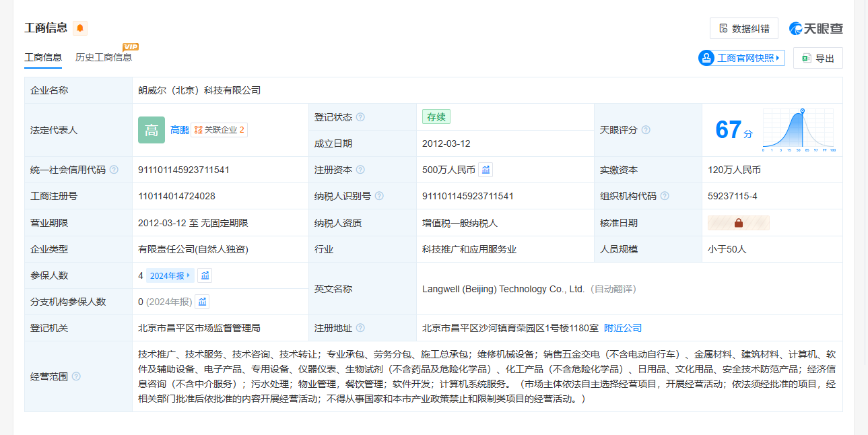
Task: Click the 导出 export button
Action: click(x=817, y=59)
